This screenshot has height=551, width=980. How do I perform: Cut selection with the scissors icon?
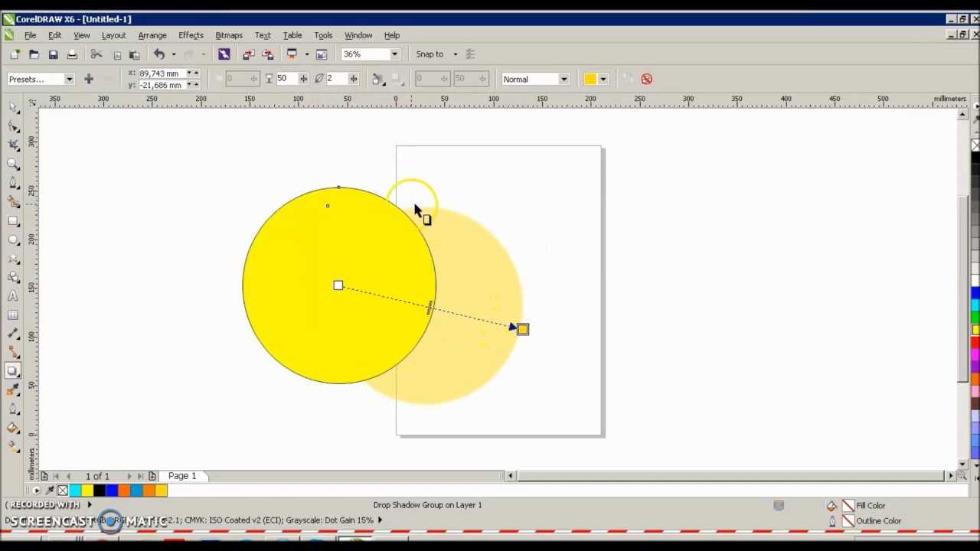(x=96, y=54)
